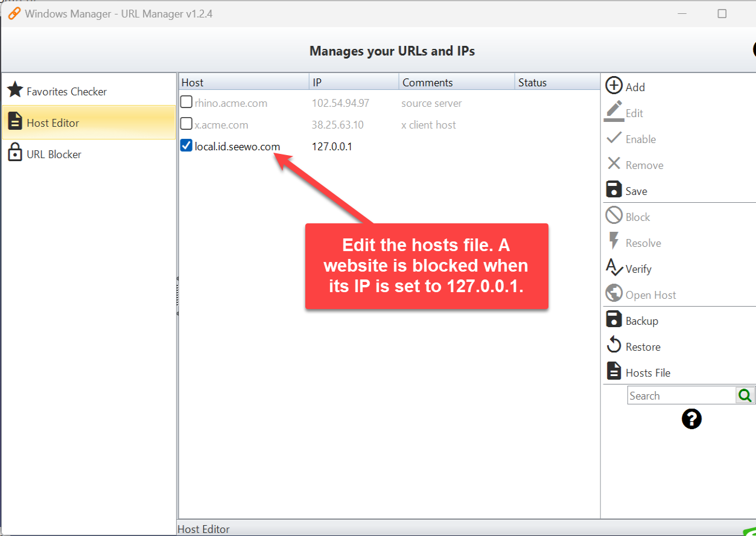Viewport: 756px width, 536px height.
Task: Click the Hosts File document icon
Action: click(x=614, y=371)
